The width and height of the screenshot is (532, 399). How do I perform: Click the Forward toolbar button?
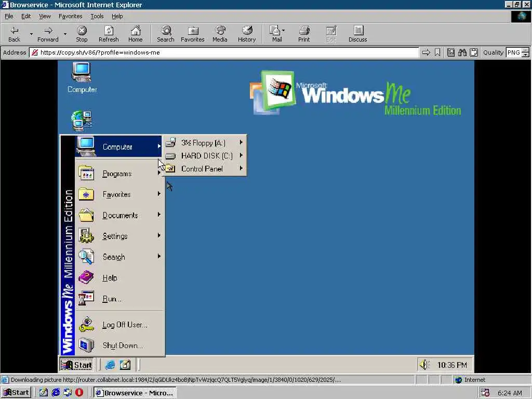click(48, 34)
